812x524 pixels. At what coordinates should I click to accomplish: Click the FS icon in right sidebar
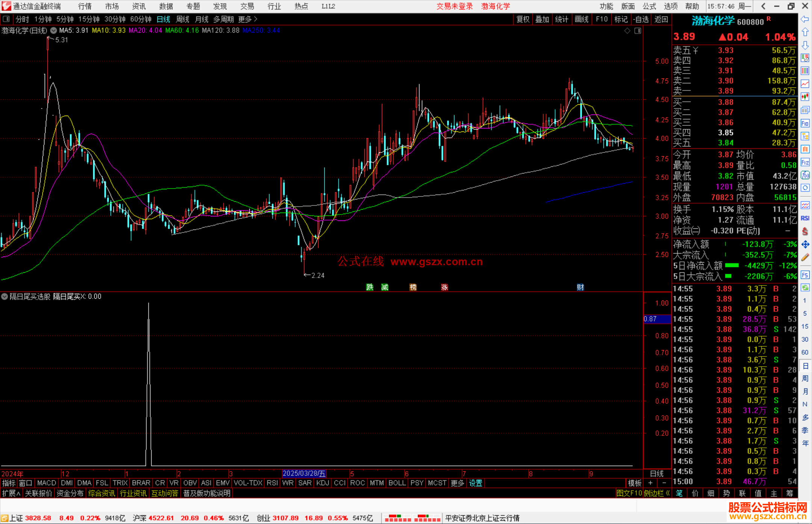[x=805, y=275]
